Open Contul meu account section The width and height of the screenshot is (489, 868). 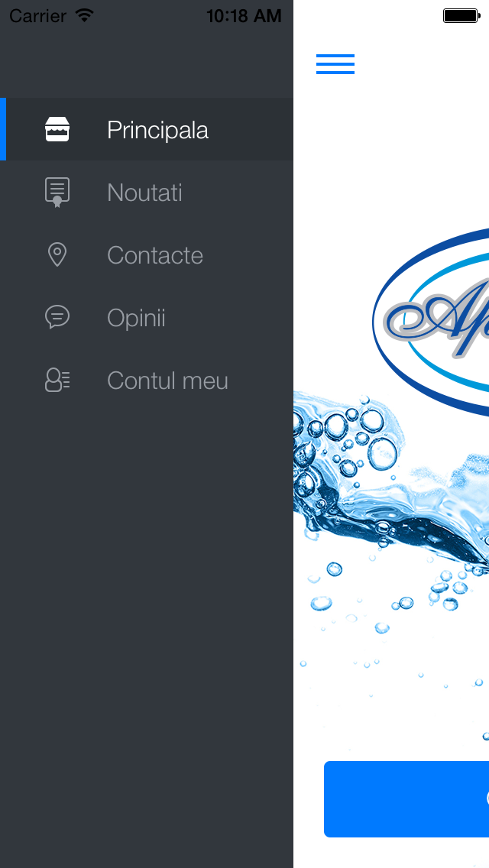click(x=146, y=380)
